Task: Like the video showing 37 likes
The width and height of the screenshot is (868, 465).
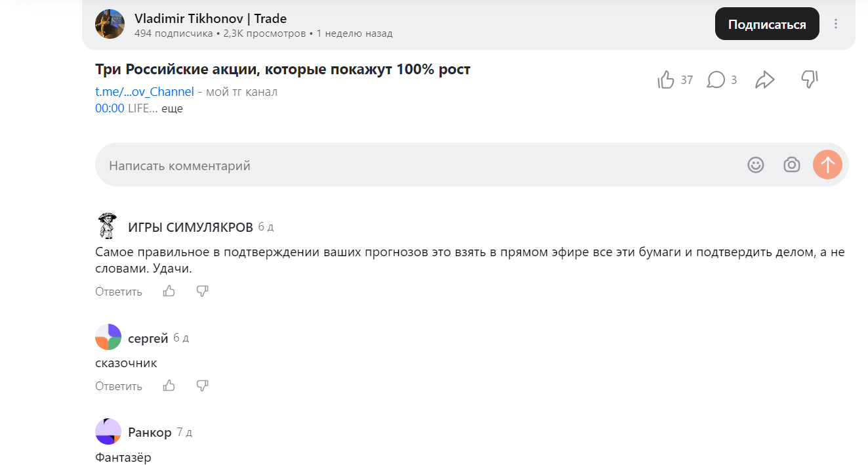Action: point(666,79)
